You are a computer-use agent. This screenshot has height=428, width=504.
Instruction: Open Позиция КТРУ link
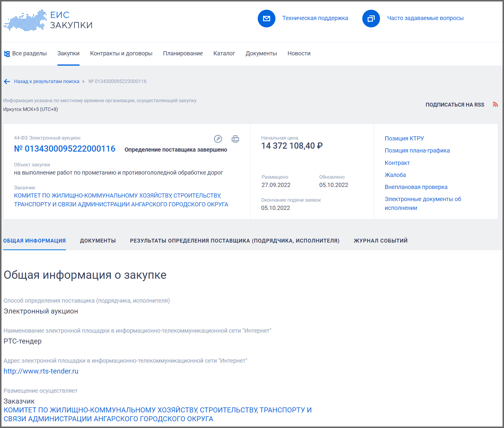tap(404, 138)
